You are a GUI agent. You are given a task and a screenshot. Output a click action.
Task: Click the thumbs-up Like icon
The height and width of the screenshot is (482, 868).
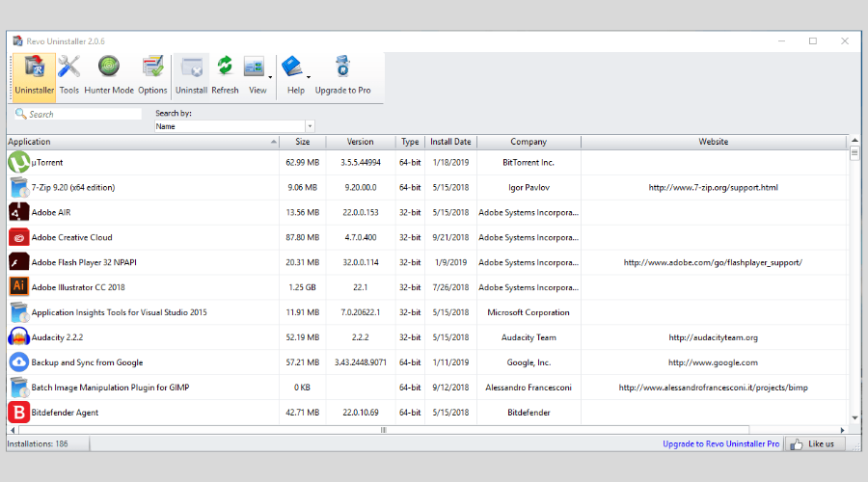[x=796, y=443]
